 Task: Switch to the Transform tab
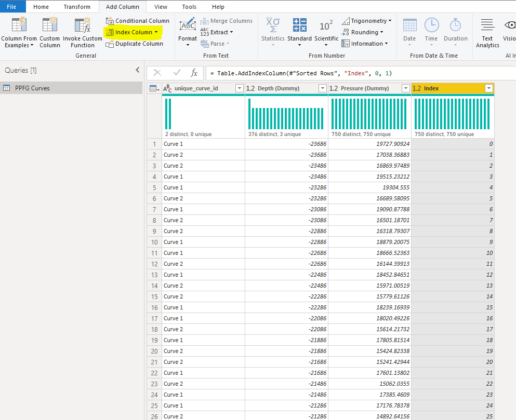click(x=77, y=6)
